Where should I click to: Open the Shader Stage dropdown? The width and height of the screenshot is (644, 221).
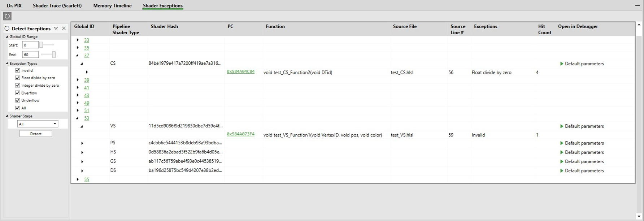[38, 124]
